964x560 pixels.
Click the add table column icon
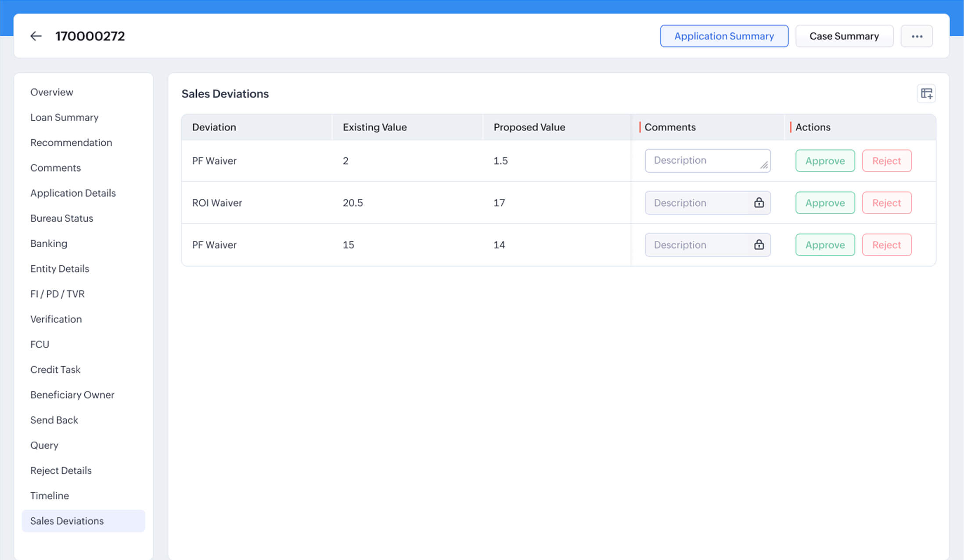click(926, 93)
